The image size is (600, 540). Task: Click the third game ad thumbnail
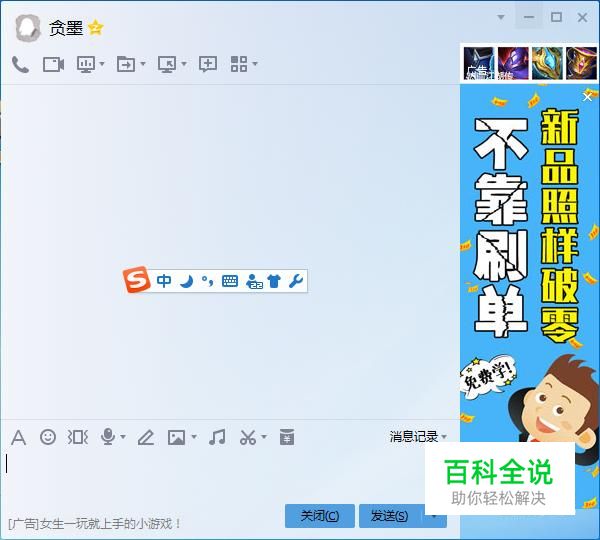click(x=547, y=64)
